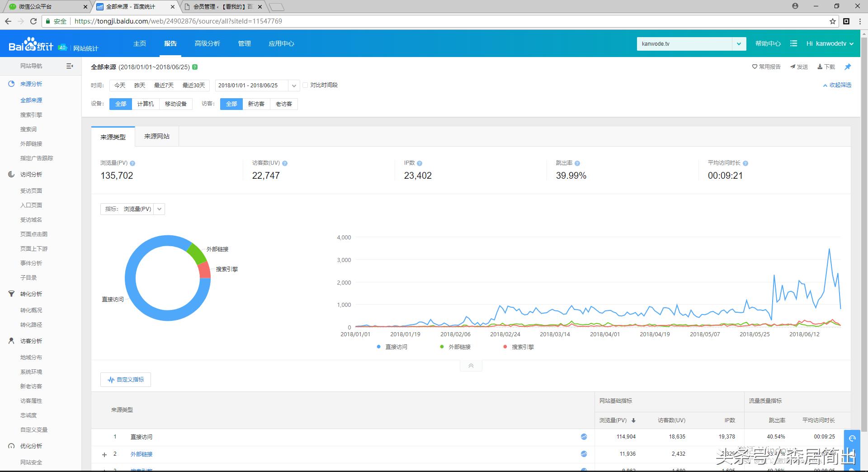
Task: Click the 下载 download icon button
Action: coord(826,67)
